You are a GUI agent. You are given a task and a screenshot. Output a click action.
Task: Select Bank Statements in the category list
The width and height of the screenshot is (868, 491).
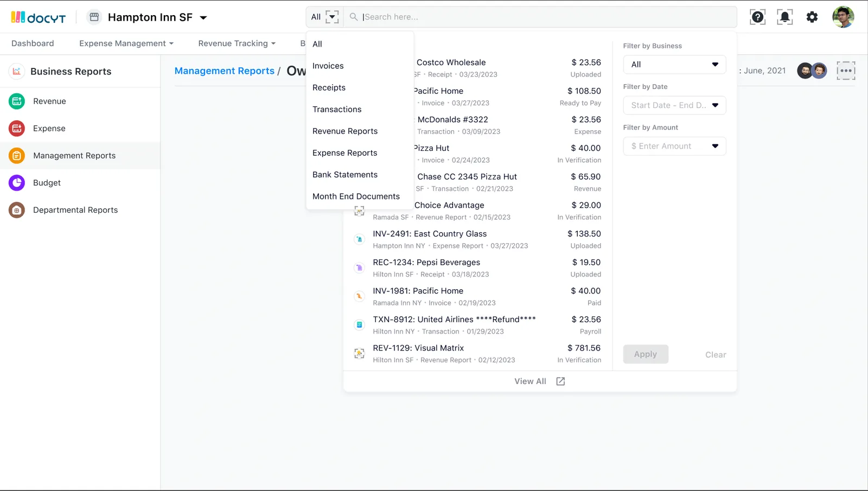(360, 174)
